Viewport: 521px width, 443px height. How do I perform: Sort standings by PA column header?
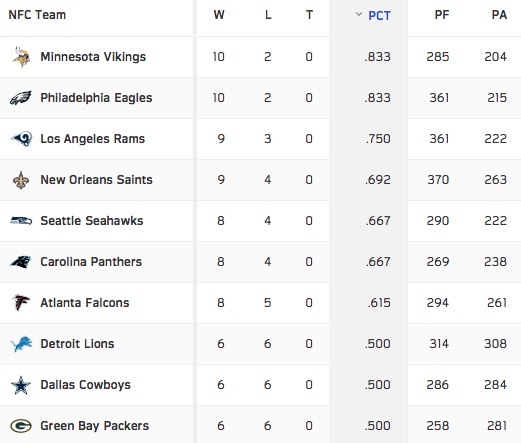coord(499,15)
